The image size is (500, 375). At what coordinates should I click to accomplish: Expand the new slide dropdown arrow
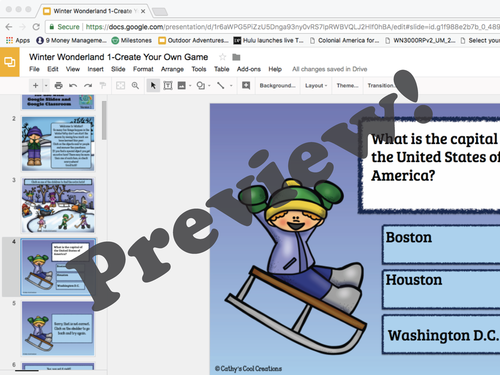point(46,86)
